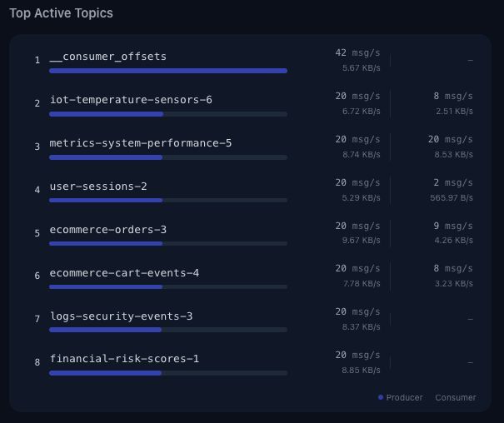Click the 4.26 KB/s consumer throughput
This screenshot has width=504, height=423.
tap(453, 241)
